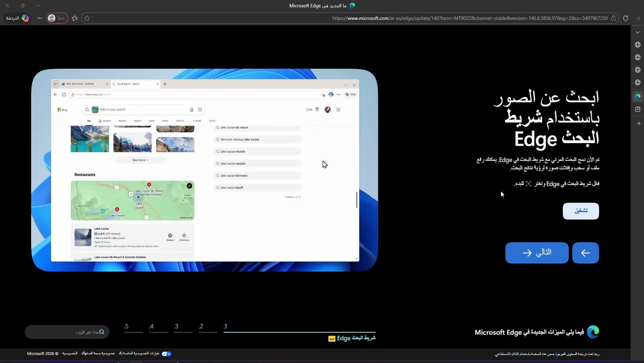Open the profile button showing error (خطأ)
This screenshot has width=644, height=363.
pos(57,18)
